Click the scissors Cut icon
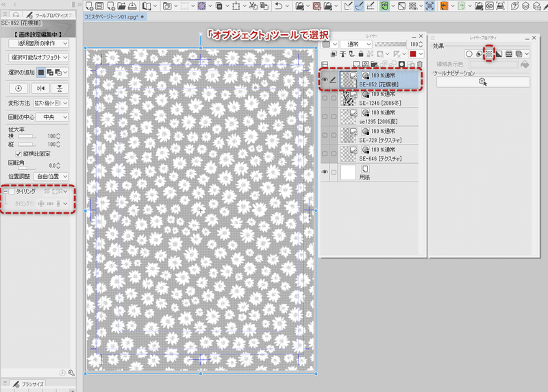 253,5
